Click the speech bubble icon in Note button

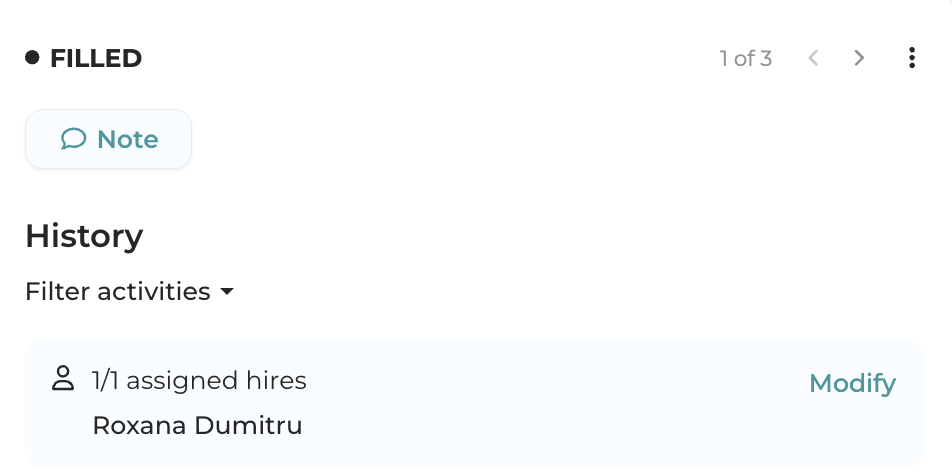[x=73, y=139]
